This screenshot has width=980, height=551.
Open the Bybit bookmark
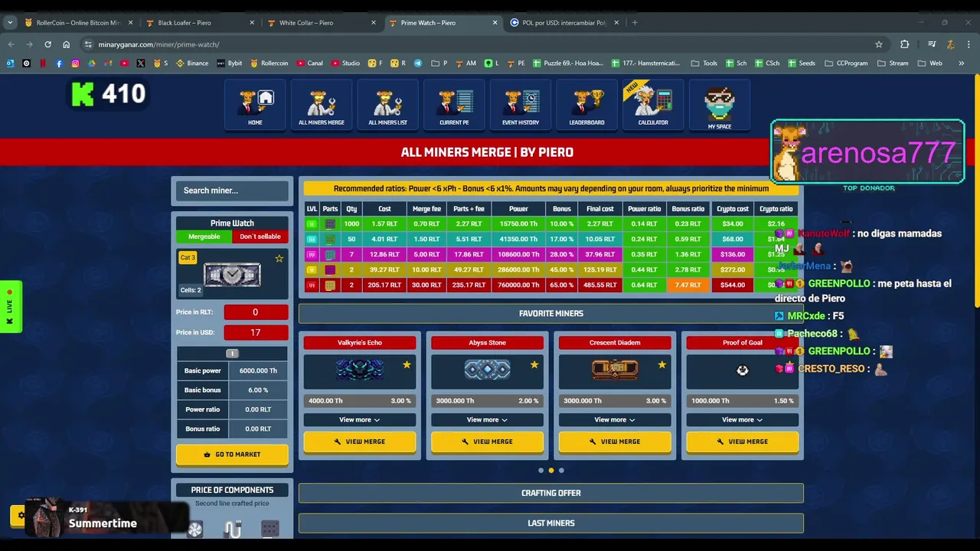230,64
